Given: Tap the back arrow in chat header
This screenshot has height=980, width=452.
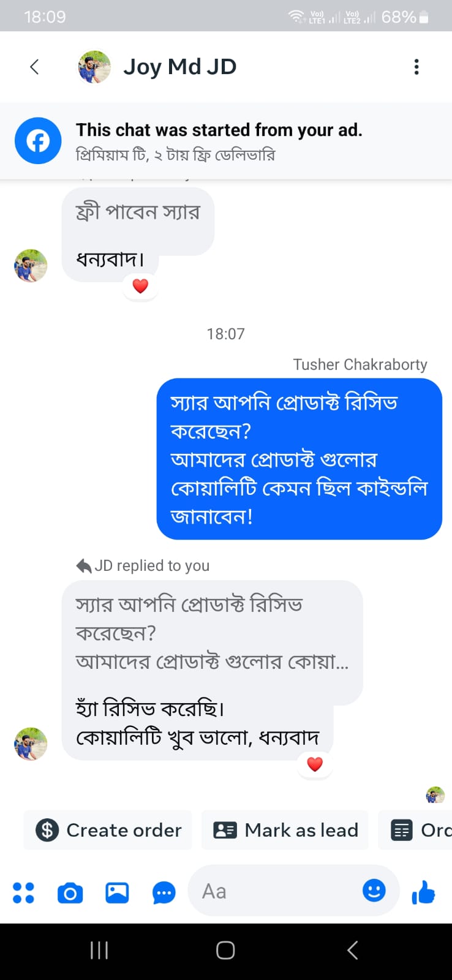Looking at the screenshot, I should point(34,67).
